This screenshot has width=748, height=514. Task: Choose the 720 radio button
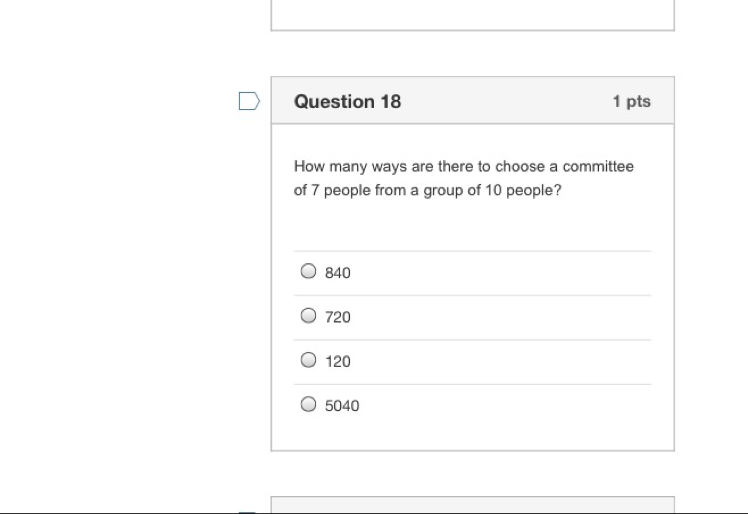[x=308, y=316]
